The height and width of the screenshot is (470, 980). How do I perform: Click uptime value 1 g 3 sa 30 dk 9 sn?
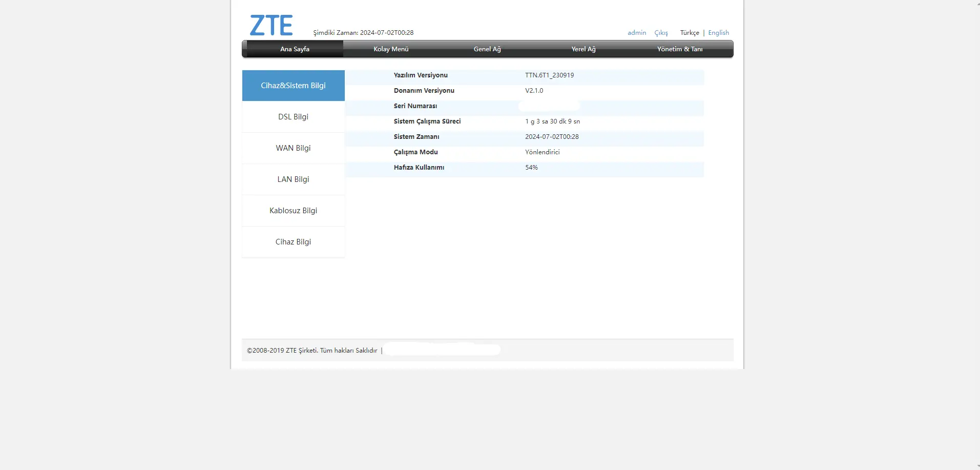pos(552,121)
